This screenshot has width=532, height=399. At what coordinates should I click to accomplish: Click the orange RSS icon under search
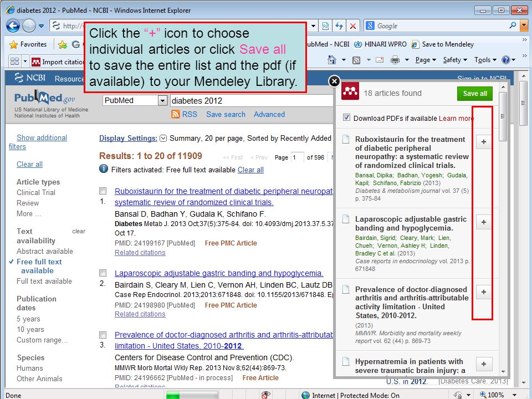click(x=176, y=114)
